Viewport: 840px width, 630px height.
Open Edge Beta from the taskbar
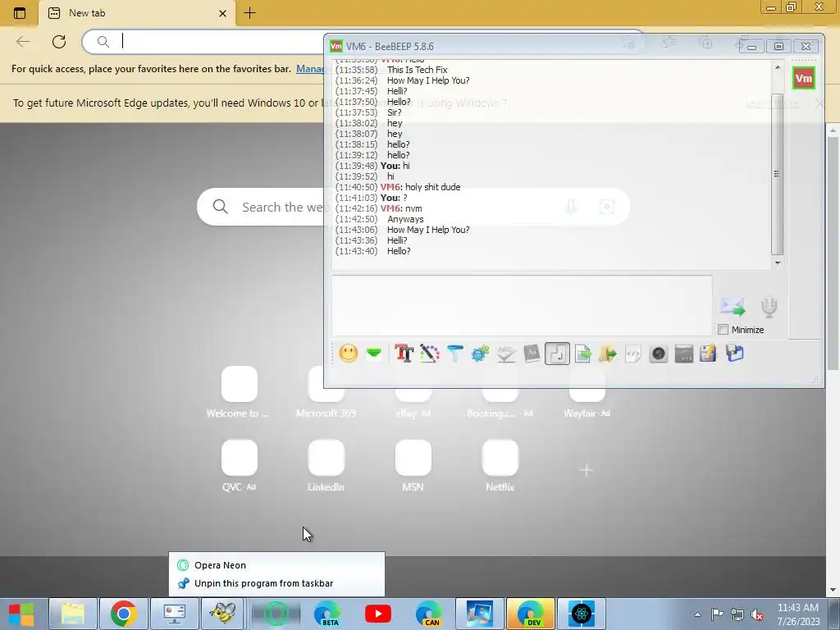(x=327, y=614)
